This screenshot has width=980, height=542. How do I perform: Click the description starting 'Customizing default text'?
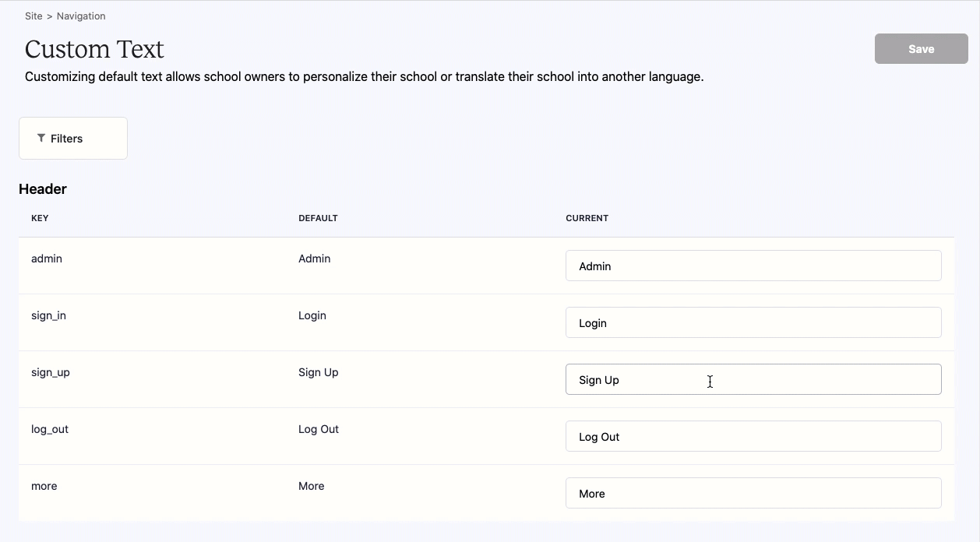tap(365, 77)
